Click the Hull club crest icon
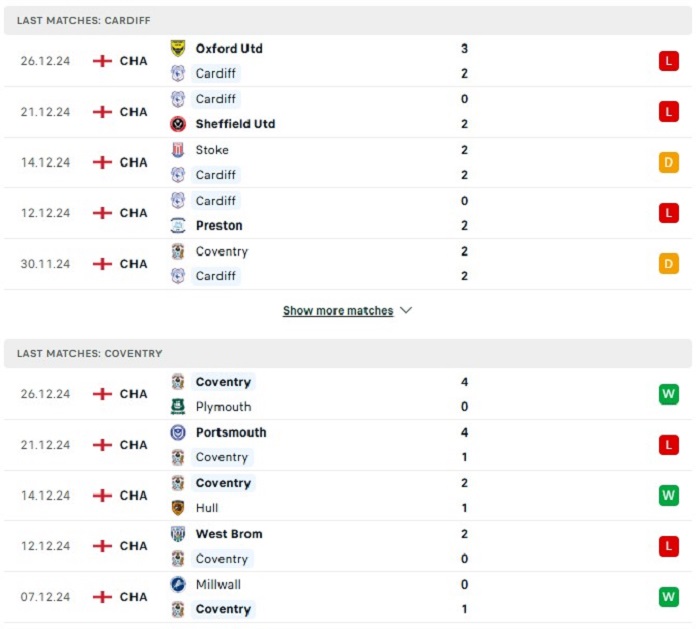Viewport: 700px width, 629px height. click(178, 508)
